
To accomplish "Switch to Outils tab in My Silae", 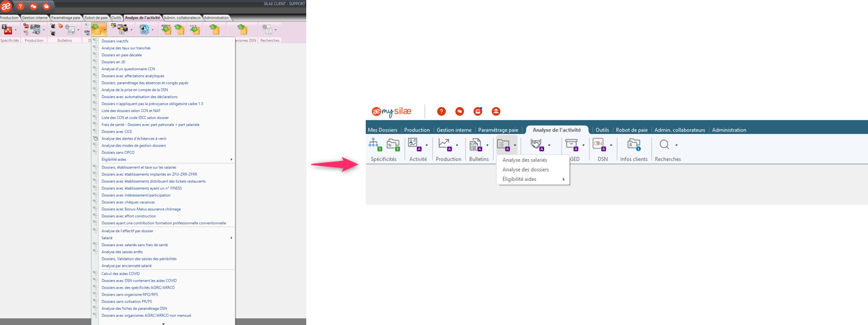I will coord(602,130).
